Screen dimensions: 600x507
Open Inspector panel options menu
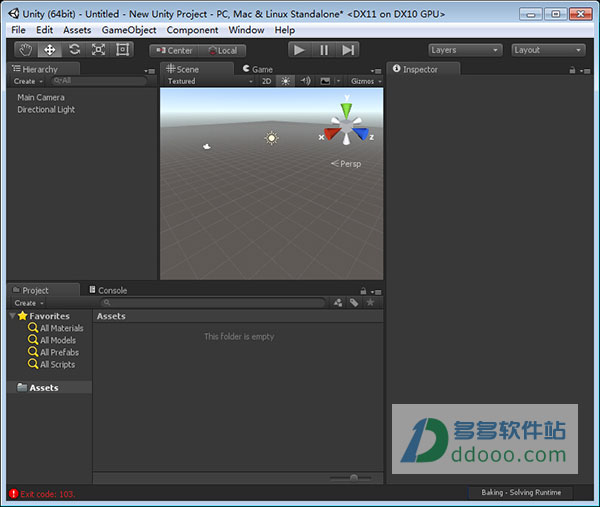[584, 71]
